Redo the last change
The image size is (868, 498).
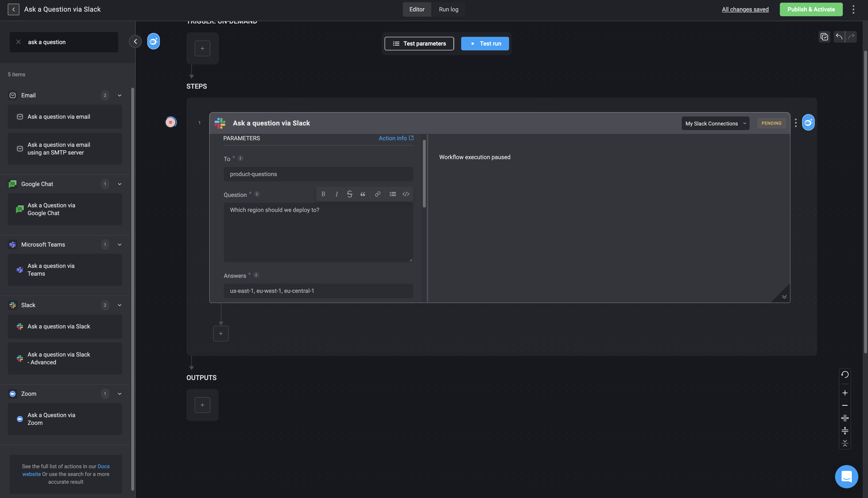tap(851, 37)
